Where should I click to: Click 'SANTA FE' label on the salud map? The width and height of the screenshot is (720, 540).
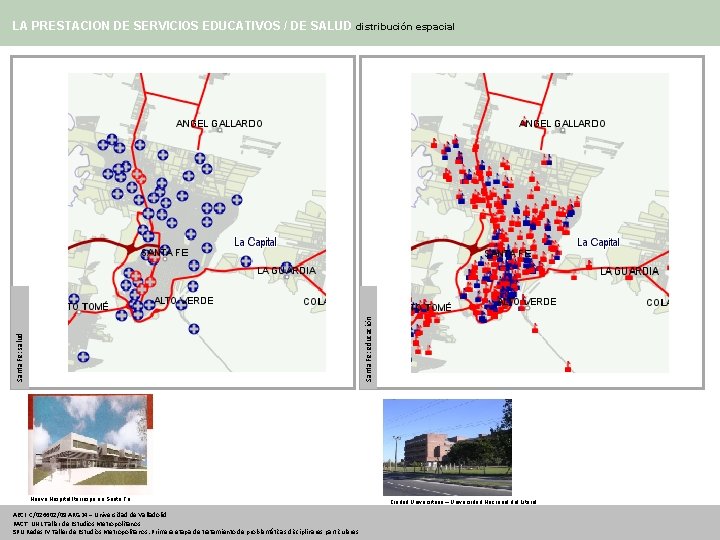pyautogui.click(x=164, y=253)
